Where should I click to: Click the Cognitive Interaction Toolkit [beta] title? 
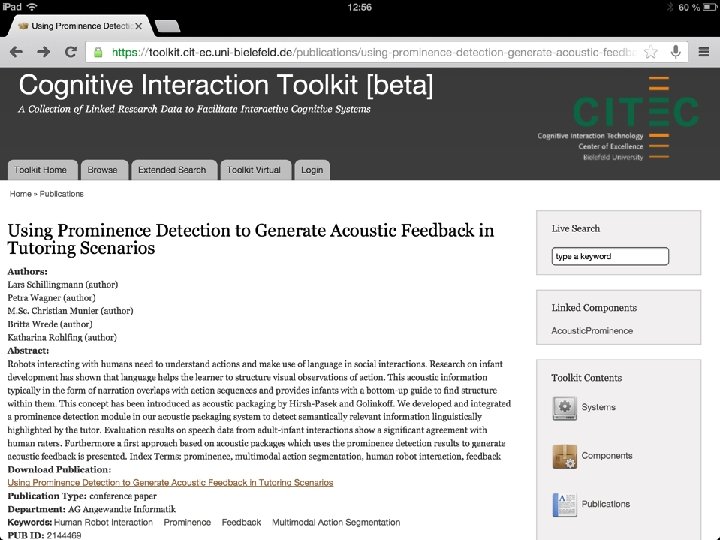click(225, 85)
